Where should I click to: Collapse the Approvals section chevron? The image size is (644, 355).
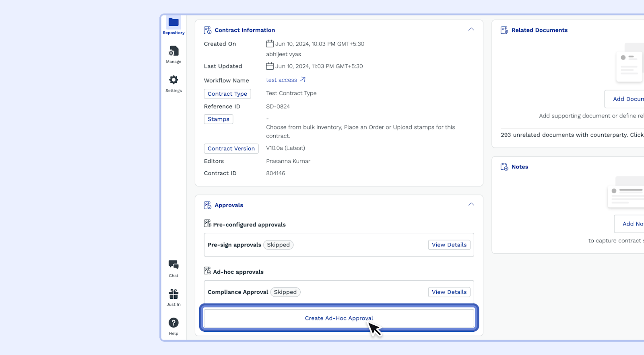point(471,205)
